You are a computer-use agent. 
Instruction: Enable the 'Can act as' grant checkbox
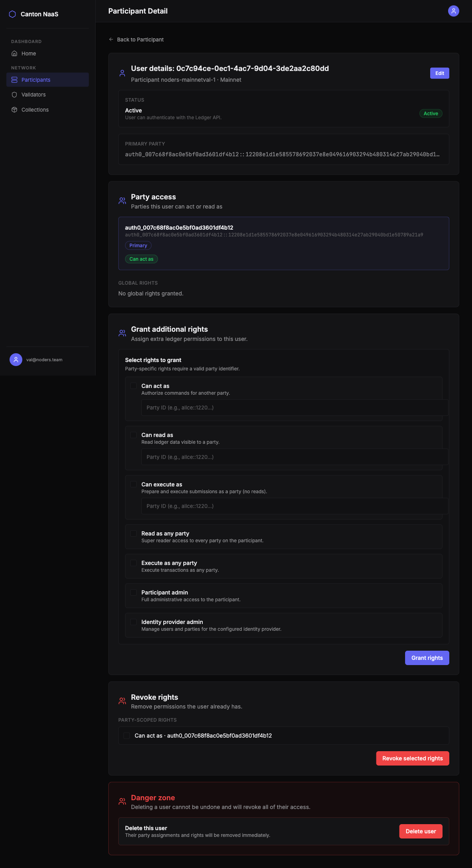coord(133,386)
